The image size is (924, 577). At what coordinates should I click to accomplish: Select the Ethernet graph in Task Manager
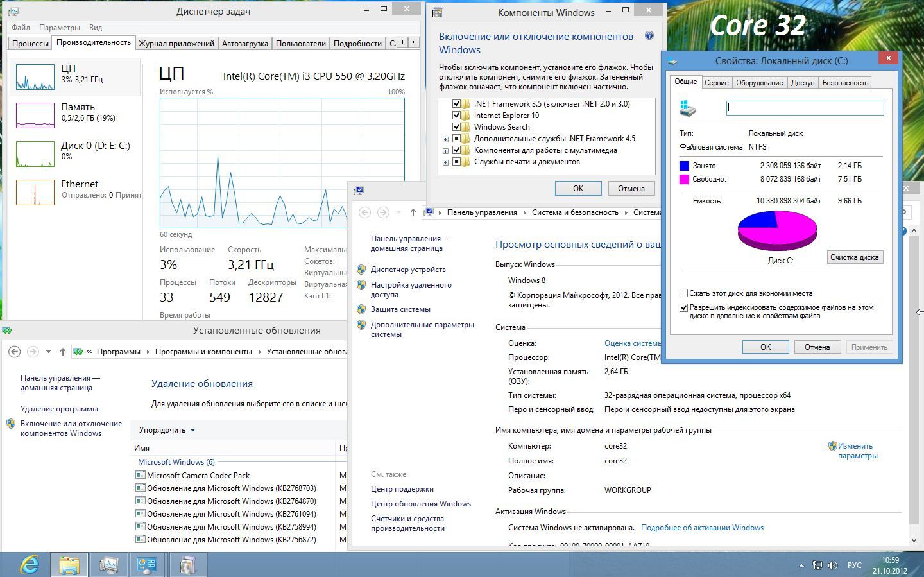35,193
